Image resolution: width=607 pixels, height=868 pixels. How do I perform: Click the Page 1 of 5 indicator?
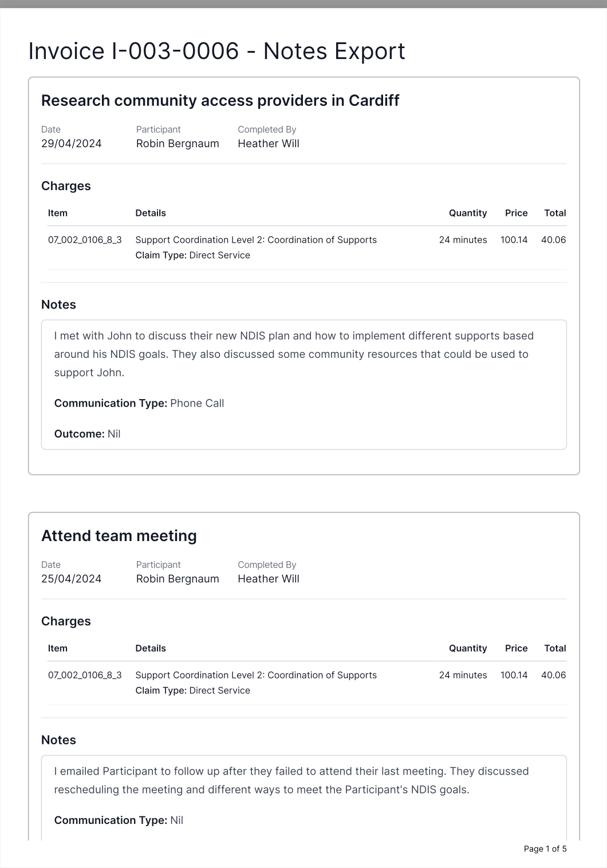pyautogui.click(x=545, y=849)
